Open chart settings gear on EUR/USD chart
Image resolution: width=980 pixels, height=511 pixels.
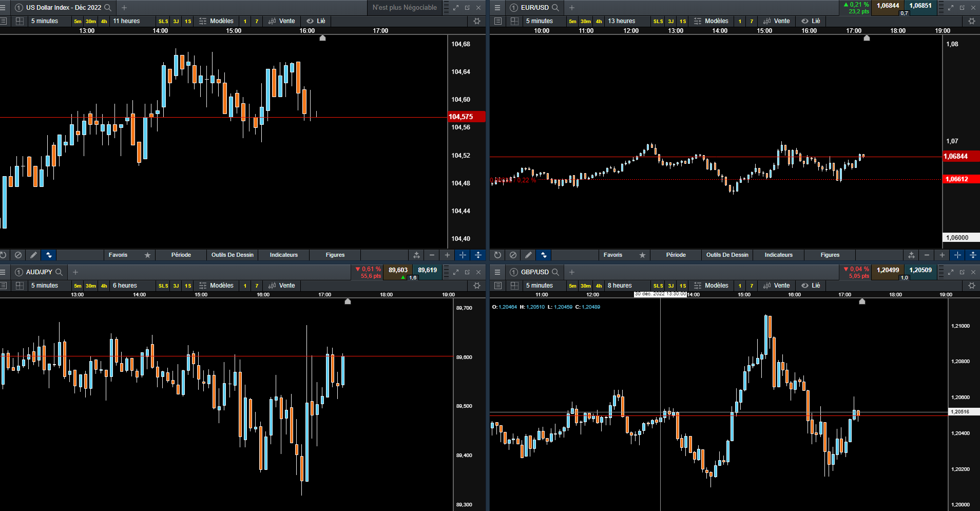971,21
